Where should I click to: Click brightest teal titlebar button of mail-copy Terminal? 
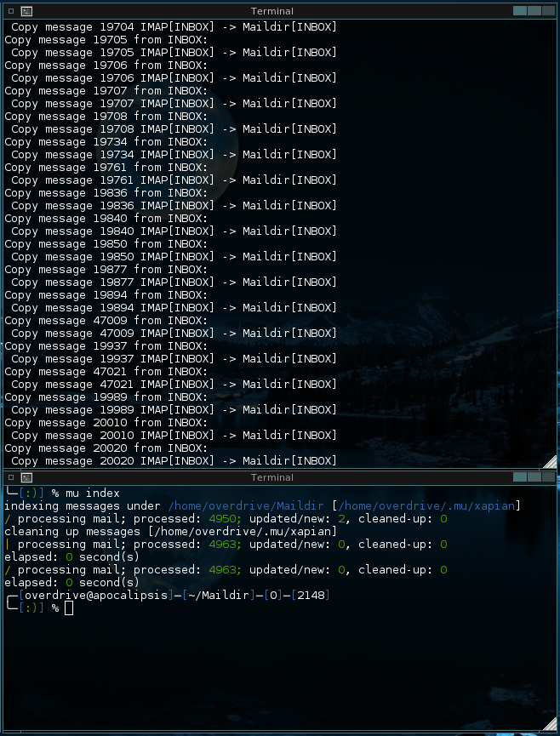coord(520,11)
